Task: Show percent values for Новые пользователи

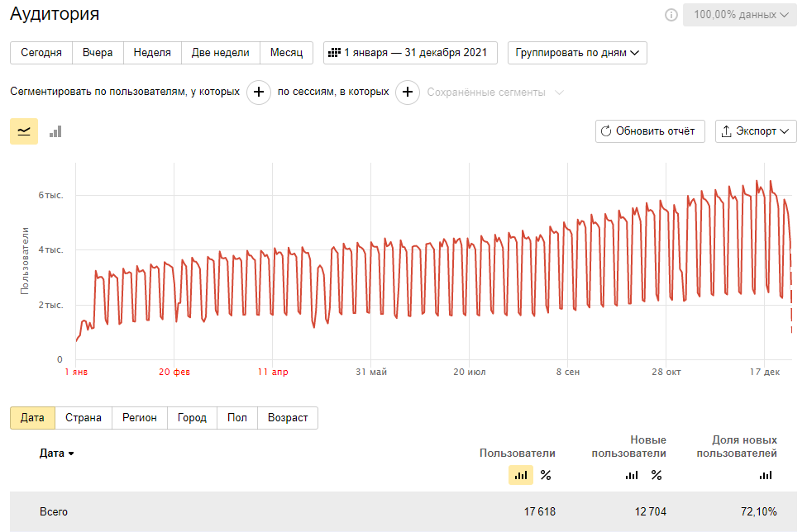Action: 657,475
